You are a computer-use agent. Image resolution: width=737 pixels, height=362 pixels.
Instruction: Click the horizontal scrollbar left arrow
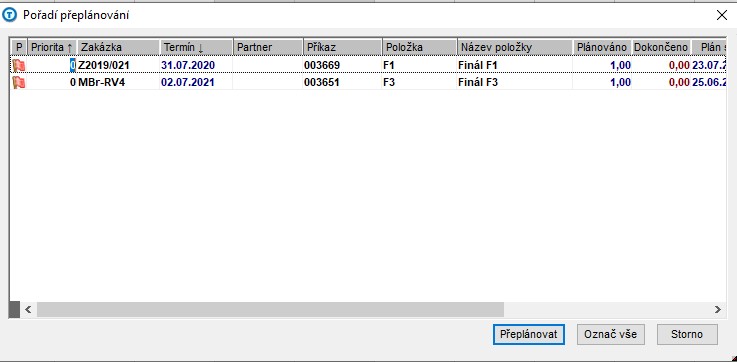28,309
